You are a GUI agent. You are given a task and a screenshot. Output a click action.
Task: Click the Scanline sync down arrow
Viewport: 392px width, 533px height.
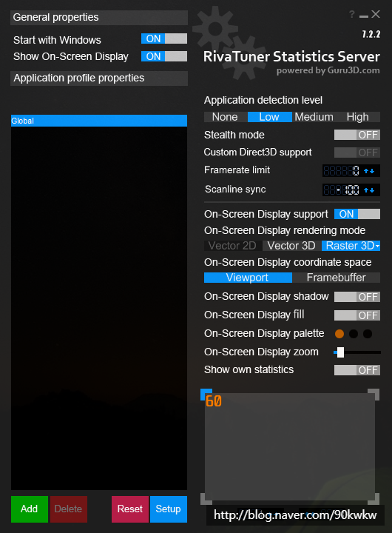click(x=372, y=190)
